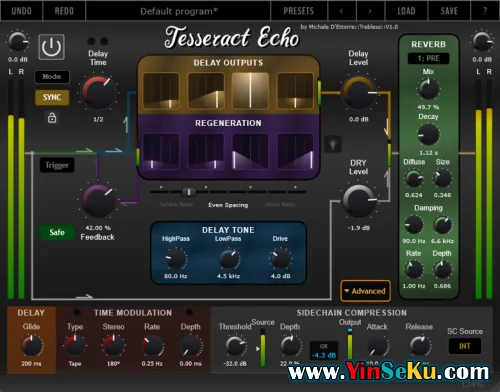Click the Reverb Rate knob
This screenshot has height=392, width=500.
[x=414, y=270]
